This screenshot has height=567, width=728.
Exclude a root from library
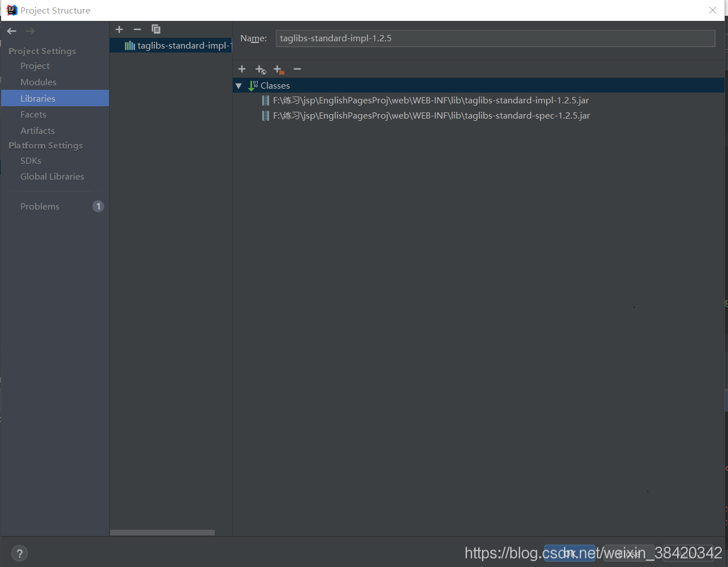[279, 69]
